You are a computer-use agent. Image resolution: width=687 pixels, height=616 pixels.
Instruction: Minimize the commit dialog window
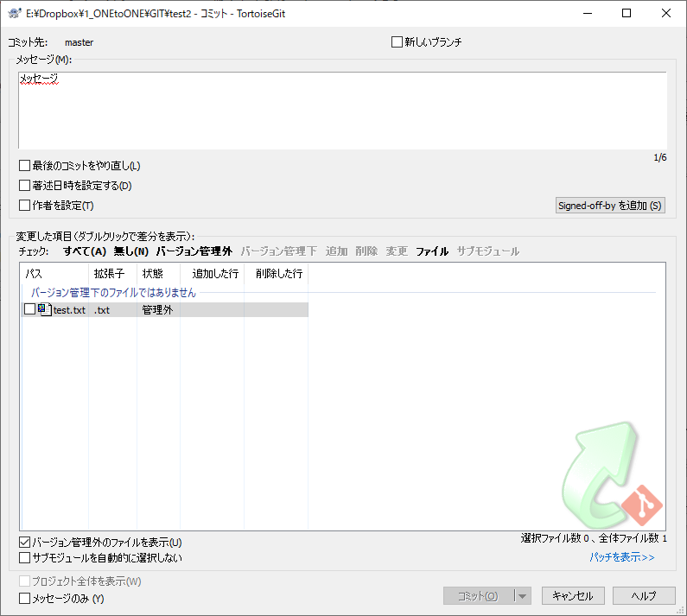(588, 14)
